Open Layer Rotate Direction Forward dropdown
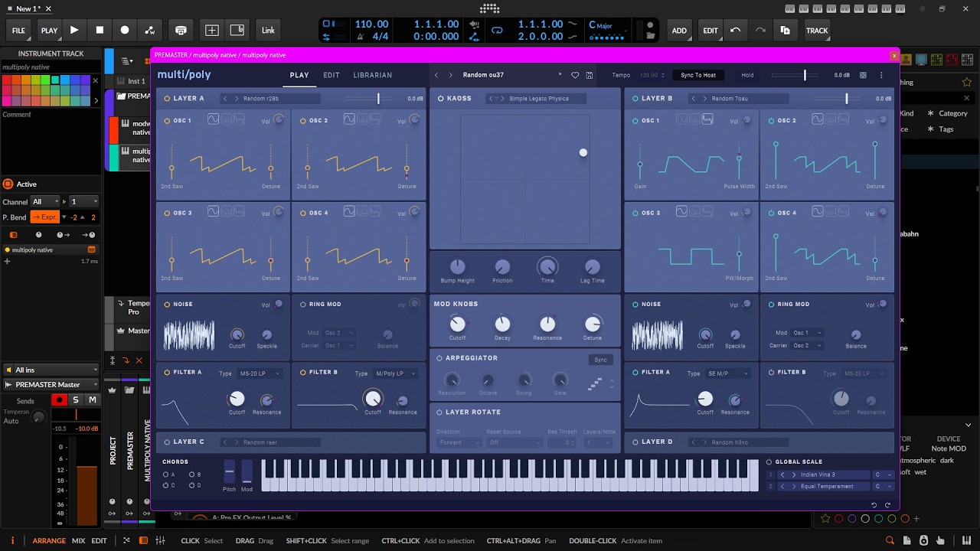This screenshot has width=980, height=551. pyautogui.click(x=458, y=442)
